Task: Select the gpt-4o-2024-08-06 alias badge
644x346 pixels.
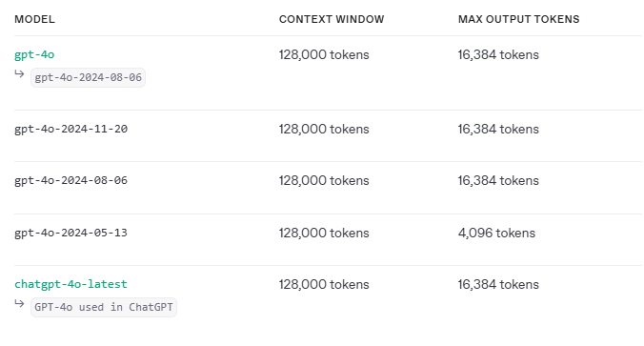Action: pyautogui.click(x=88, y=77)
